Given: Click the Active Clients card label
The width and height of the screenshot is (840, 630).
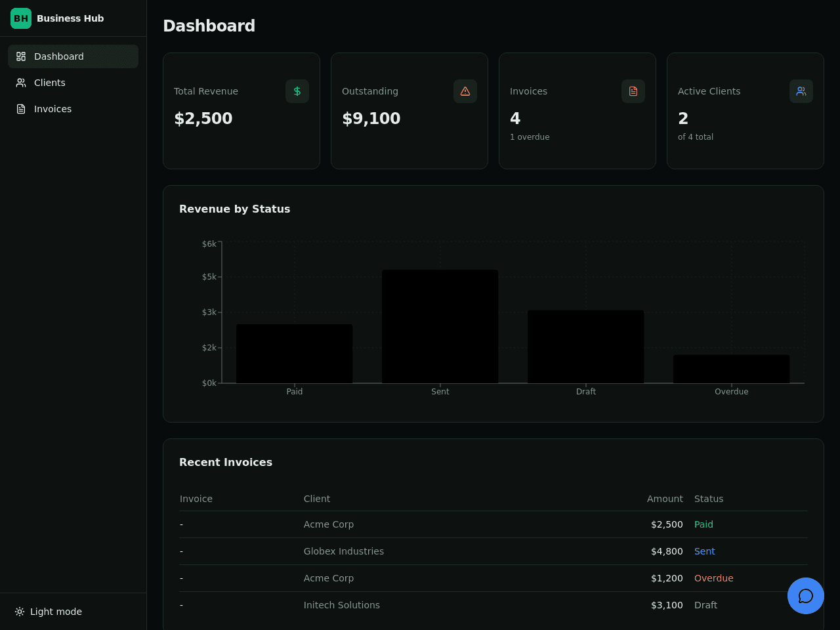Looking at the screenshot, I should point(709,91).
